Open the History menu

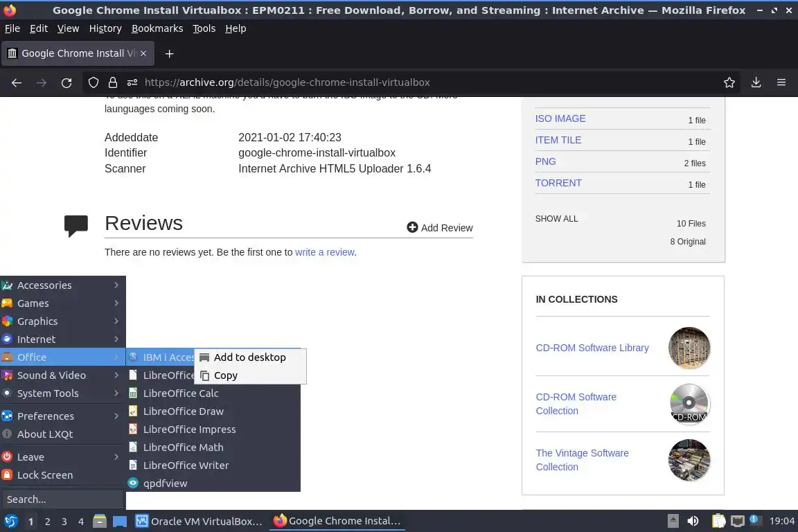[x=105, y=28]
